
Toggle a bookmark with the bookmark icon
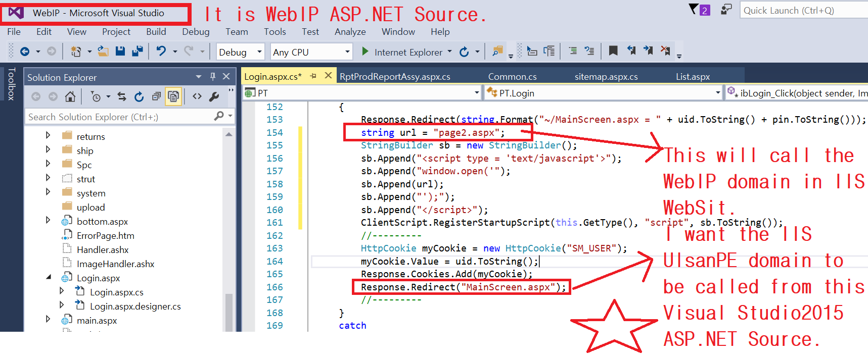coord(613,51)
